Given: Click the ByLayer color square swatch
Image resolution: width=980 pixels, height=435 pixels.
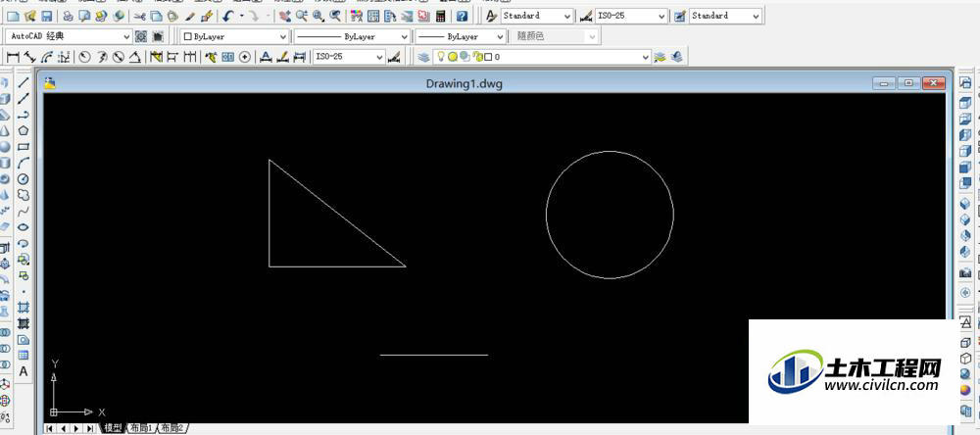Looking at the screenshot, I should point(187,37).
